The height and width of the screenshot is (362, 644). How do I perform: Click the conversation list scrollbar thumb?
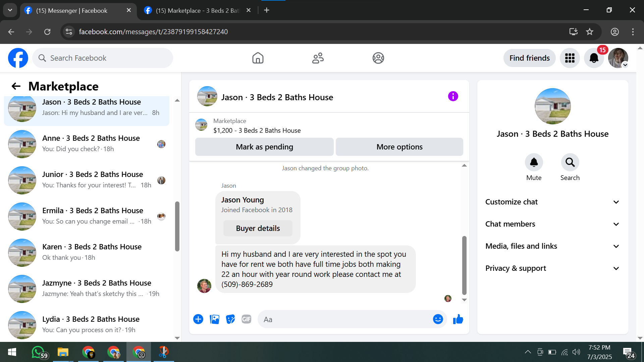[177, 226]
